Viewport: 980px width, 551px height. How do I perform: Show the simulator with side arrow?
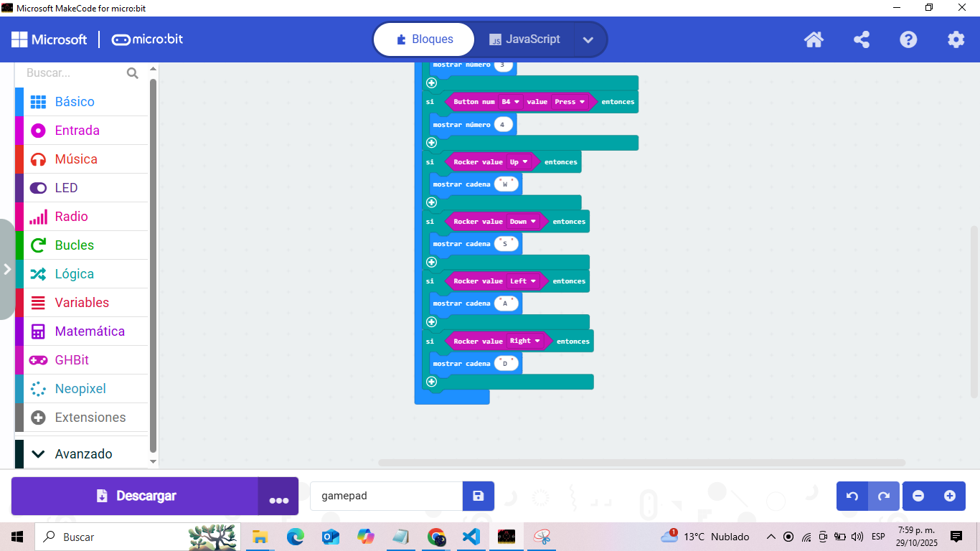coord(7,269)
